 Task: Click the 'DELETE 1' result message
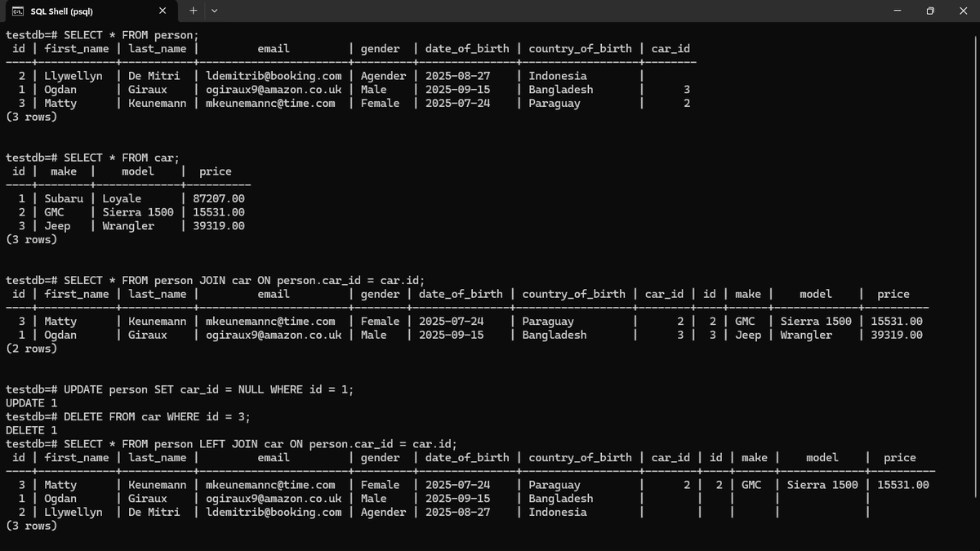point(32,430)
